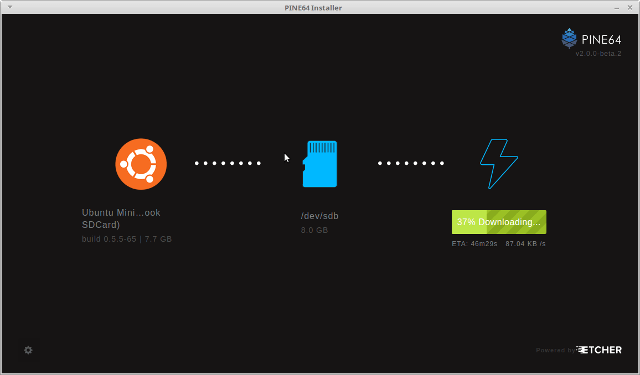Click the Ubuntu Mini...ook SDCard image name
640x375 pixels.
[x=121, y=219]
